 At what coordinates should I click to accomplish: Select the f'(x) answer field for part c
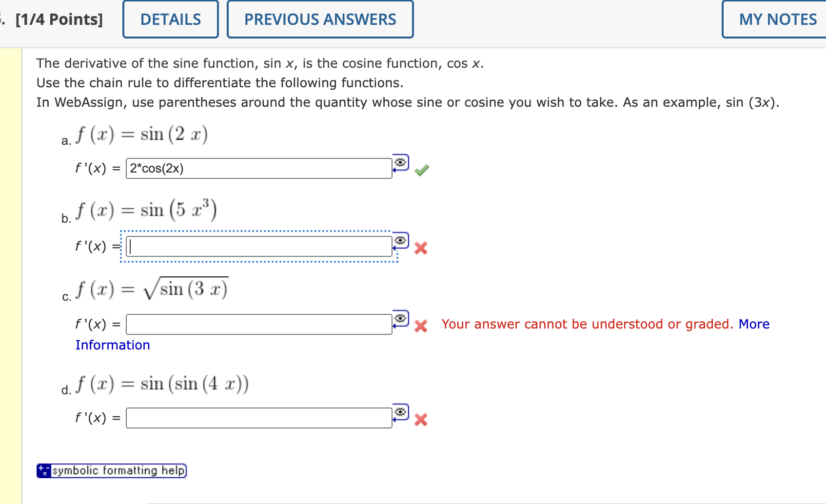(258, 323)
